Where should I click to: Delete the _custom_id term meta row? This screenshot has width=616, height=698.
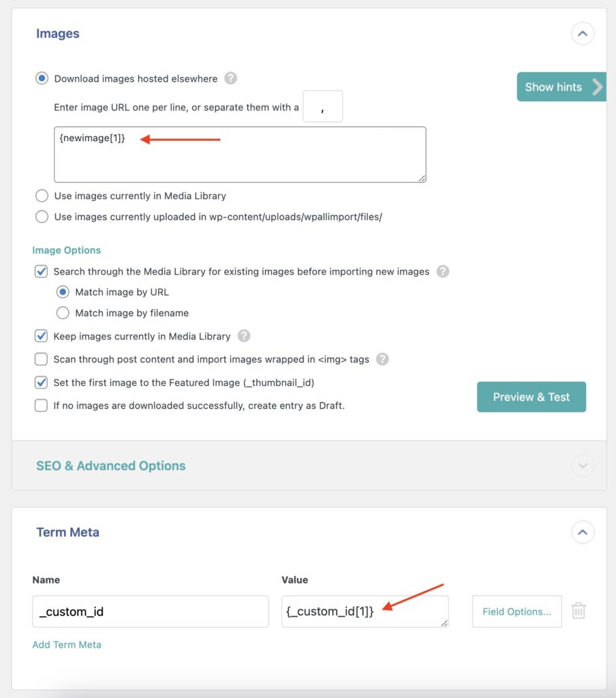click(579, 611)
